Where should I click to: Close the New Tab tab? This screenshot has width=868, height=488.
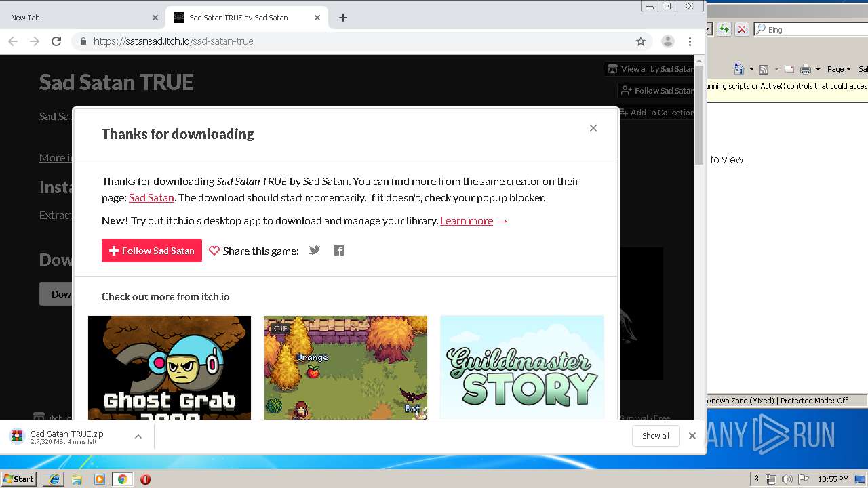tap(155, 18)
